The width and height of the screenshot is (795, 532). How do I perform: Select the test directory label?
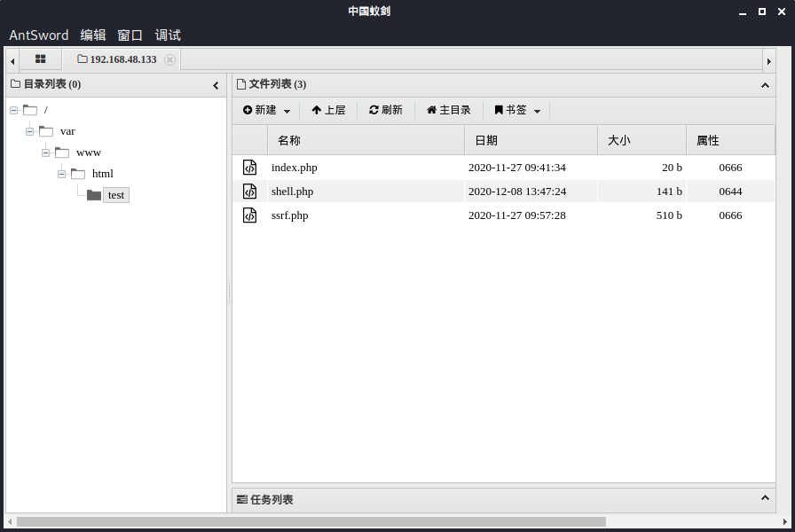(x=116, y=195)
